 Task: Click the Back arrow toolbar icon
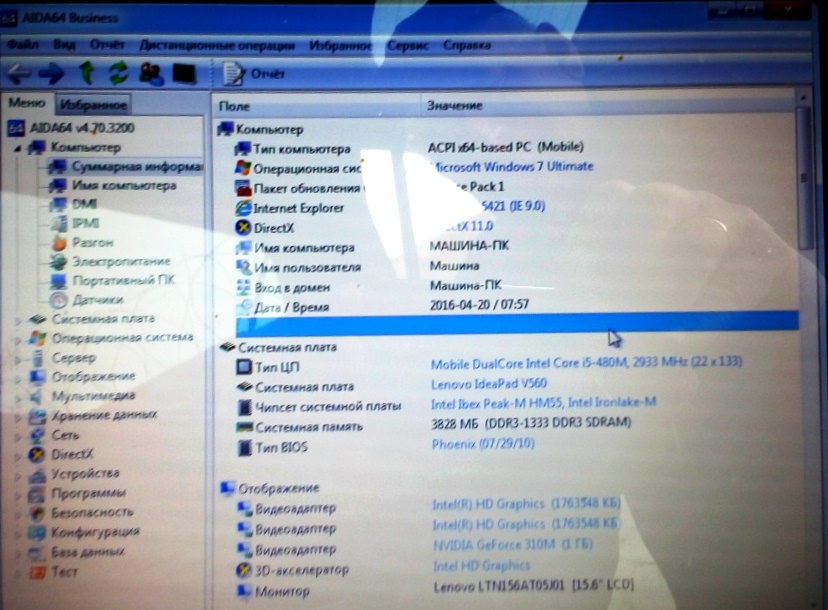19,73
